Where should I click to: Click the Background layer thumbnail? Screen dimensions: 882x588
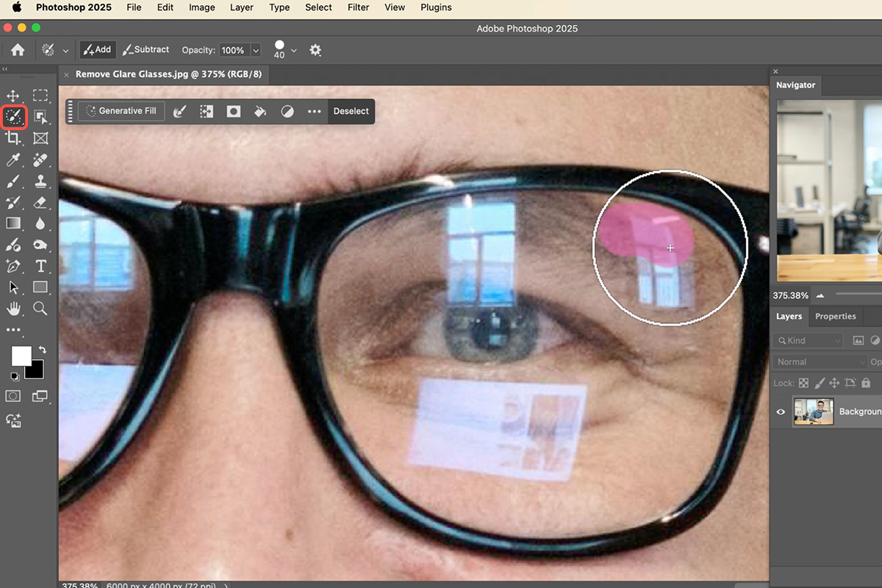pyautogui.click(x=813, y=412)
